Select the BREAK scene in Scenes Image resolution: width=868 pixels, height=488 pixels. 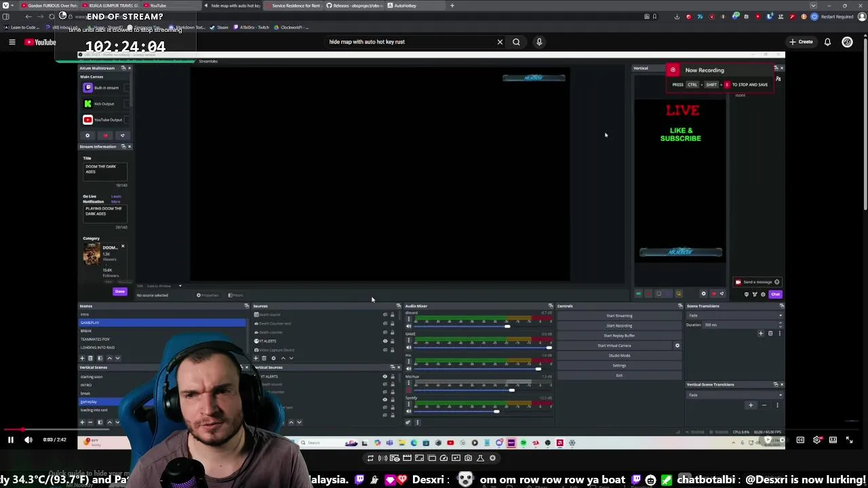click(x=163, y=331)
